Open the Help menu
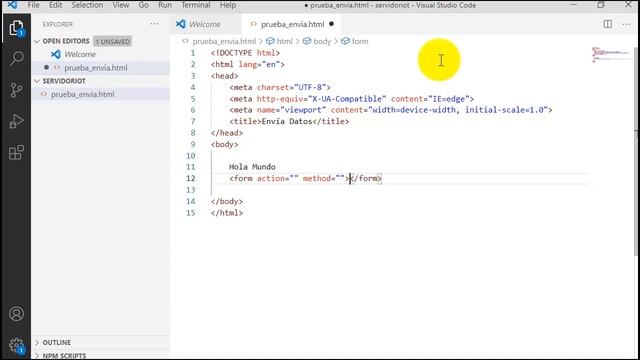Viewport: 640px width, 360px height. [x=228, y=5]
